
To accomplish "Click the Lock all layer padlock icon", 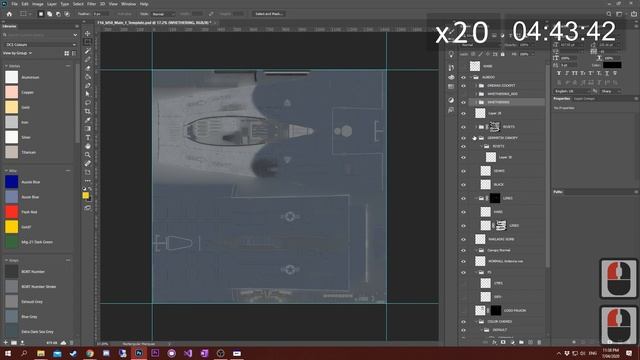I will (x=502, y=54).
